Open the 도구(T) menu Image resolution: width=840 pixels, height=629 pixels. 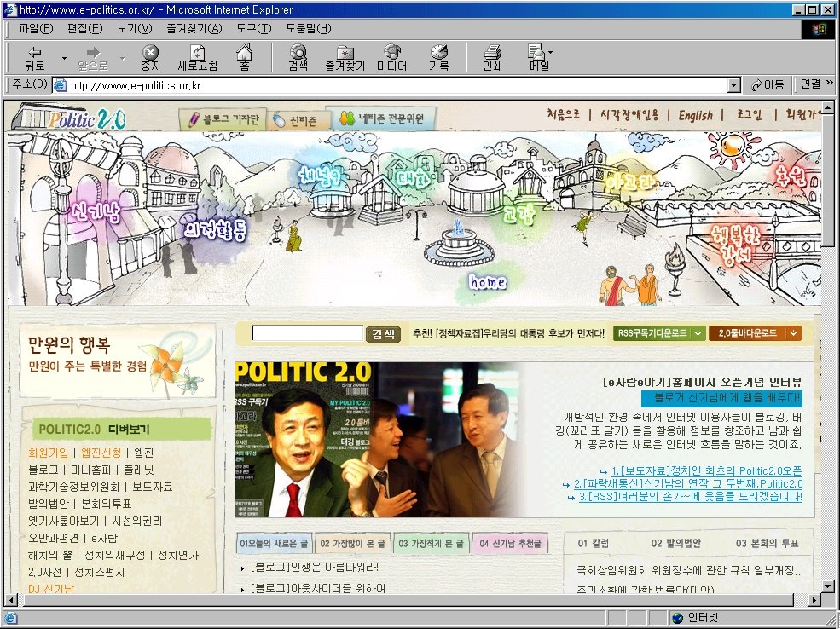(254, 29)
